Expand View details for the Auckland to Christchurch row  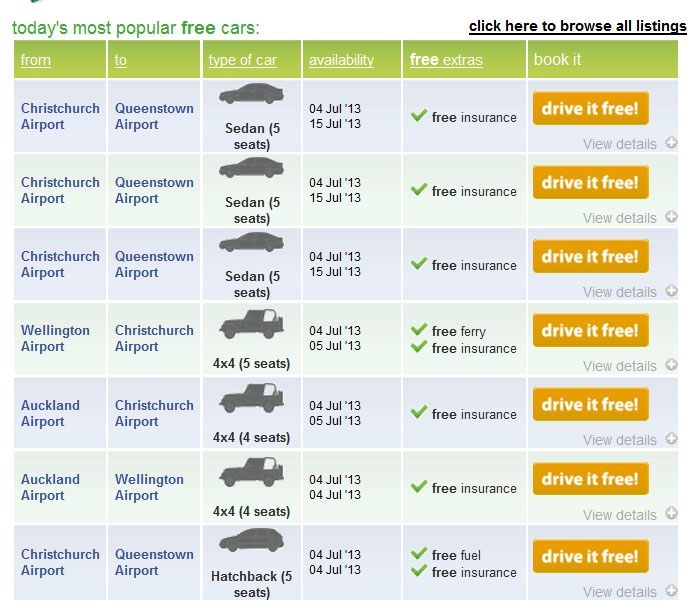[620, 440]
